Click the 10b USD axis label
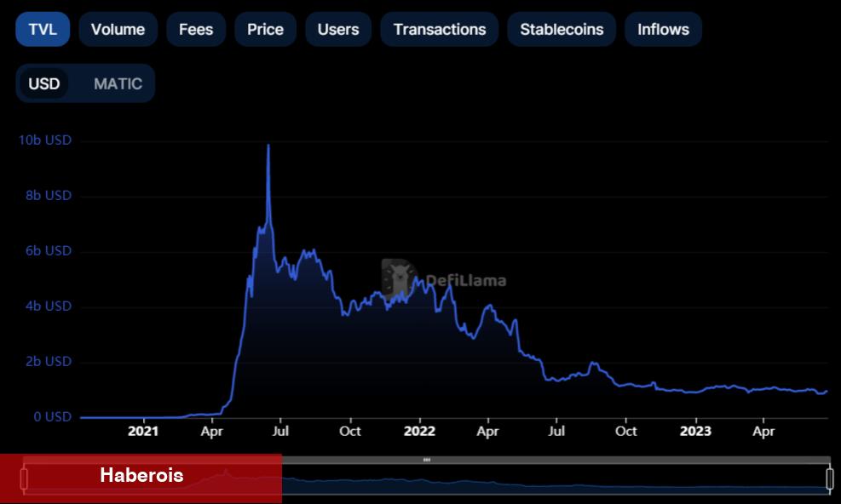The image size is (841, 504). pyautogui.click(x=45, y=140)
